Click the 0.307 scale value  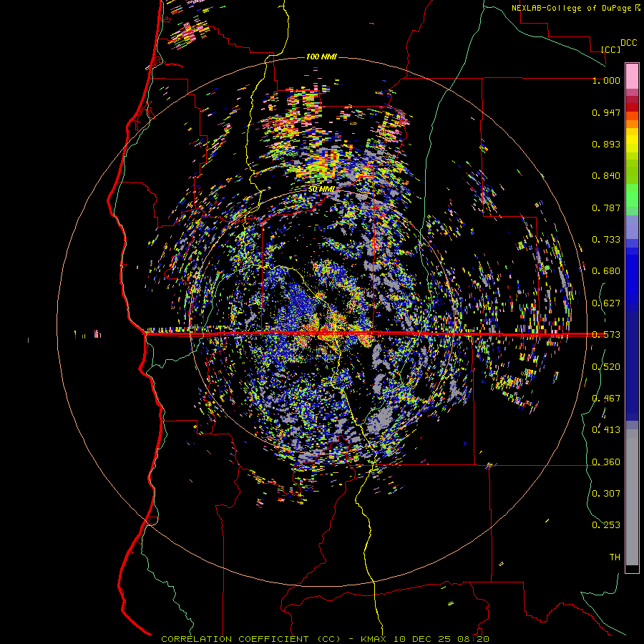(x=606, y=493)
